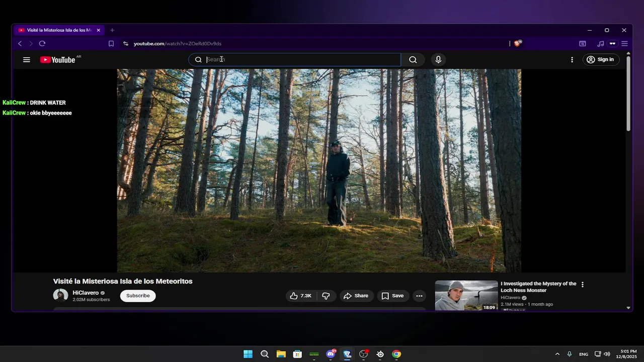
Task: Click HiClavero under the recommended video
Action: 510,298
